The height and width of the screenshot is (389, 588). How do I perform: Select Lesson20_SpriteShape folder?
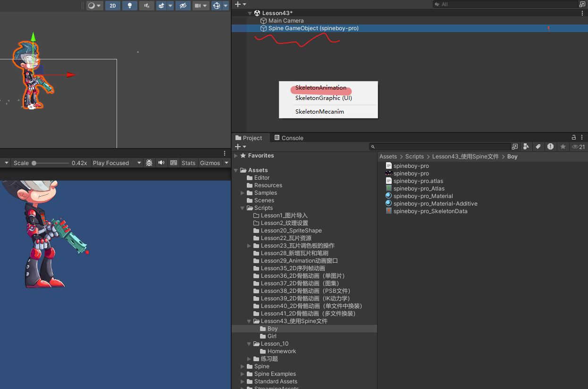pyautogui.click(x=287, y=231)
